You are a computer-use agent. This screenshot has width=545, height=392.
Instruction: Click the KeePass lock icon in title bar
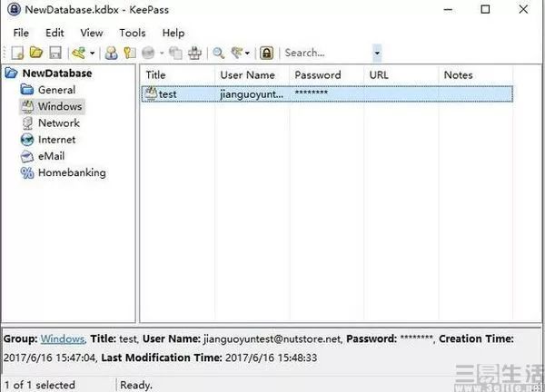point(14,9)
